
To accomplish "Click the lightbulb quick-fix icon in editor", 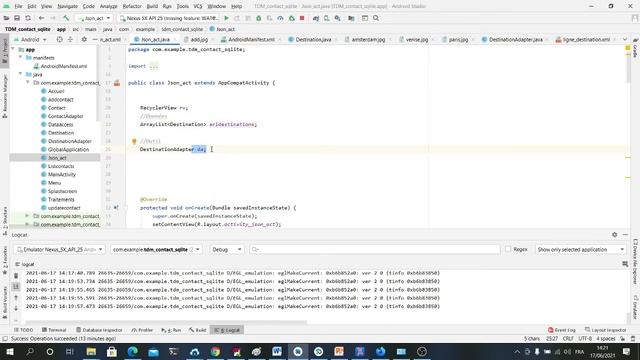I will tap(134, 141).
